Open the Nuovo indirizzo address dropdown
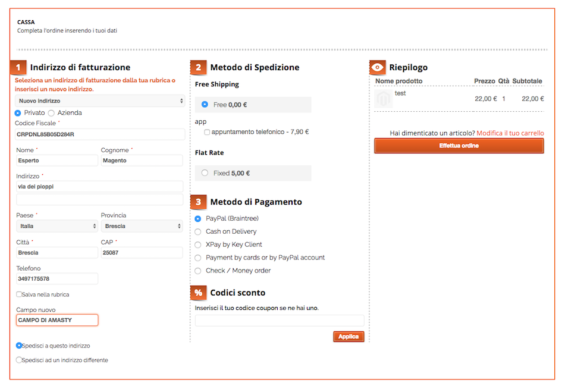The height and width of the screenshot is (392, 565). (x=100, y=101)
